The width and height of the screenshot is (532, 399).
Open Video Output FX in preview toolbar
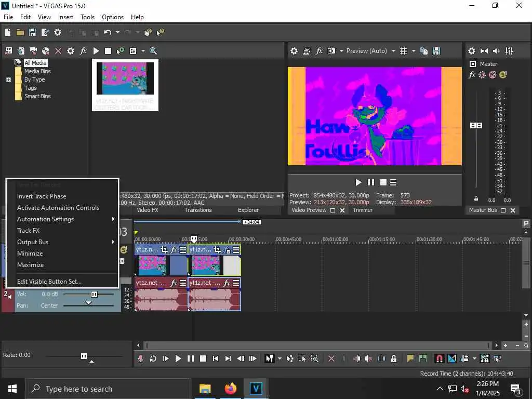[x=319, y=51]
